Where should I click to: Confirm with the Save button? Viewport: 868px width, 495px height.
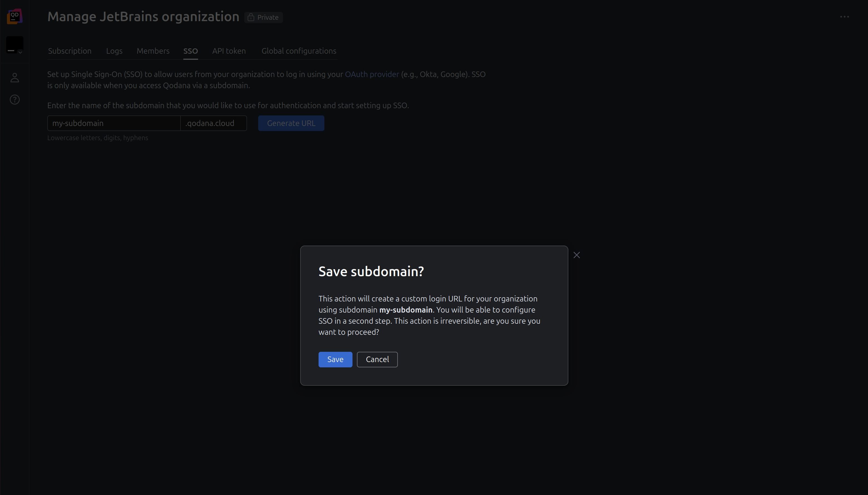click(335, 359)
